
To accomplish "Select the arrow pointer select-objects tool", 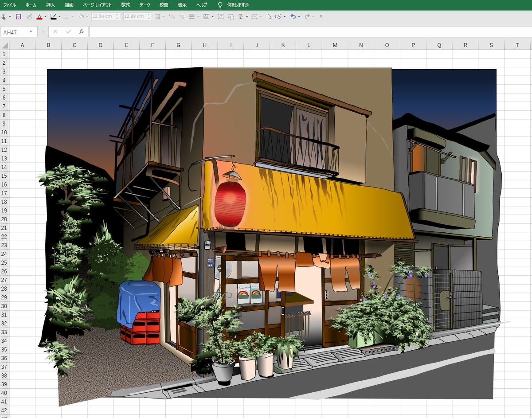I will click(269, 16).
